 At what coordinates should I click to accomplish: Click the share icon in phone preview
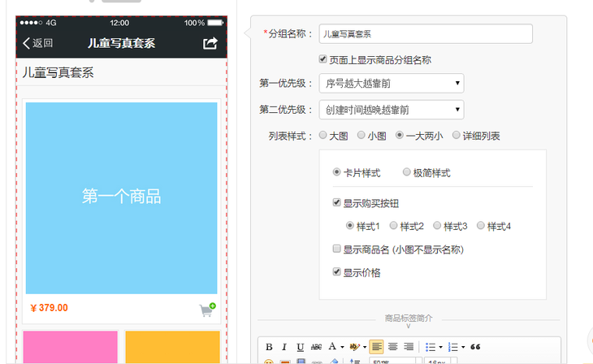pyautogui.click(x=210, y=43)
